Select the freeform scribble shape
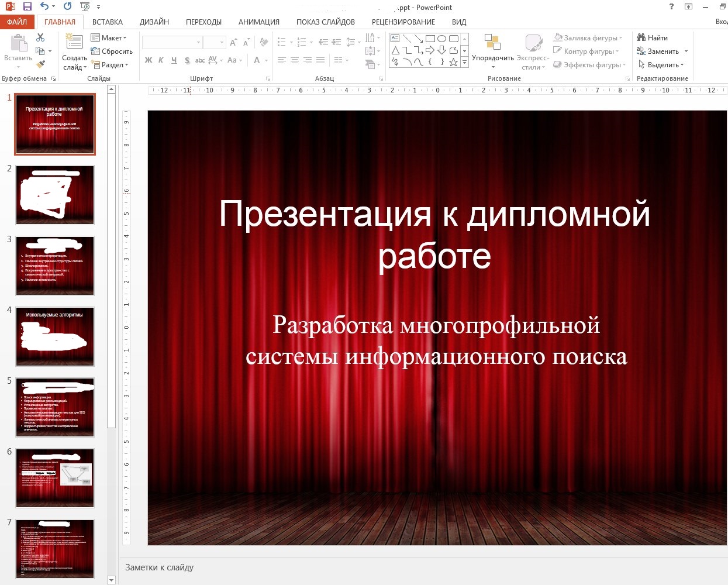The height and width of the screenshot is (585, 728). point(395,62)
